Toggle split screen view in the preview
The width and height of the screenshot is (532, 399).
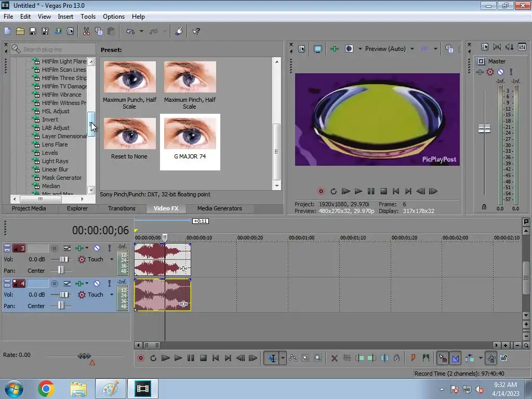point(349,49)
